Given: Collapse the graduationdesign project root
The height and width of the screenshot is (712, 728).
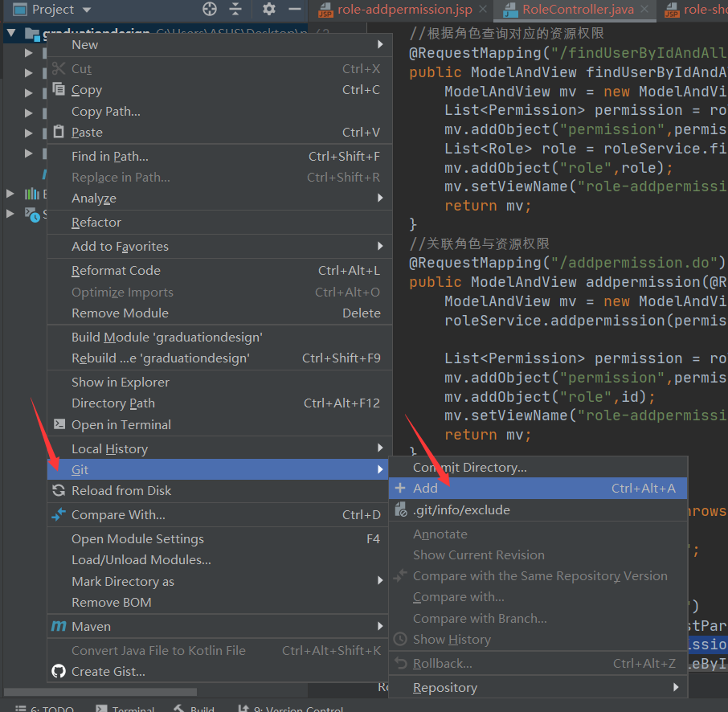Looking at the screenshot, I should click(11, 32).
